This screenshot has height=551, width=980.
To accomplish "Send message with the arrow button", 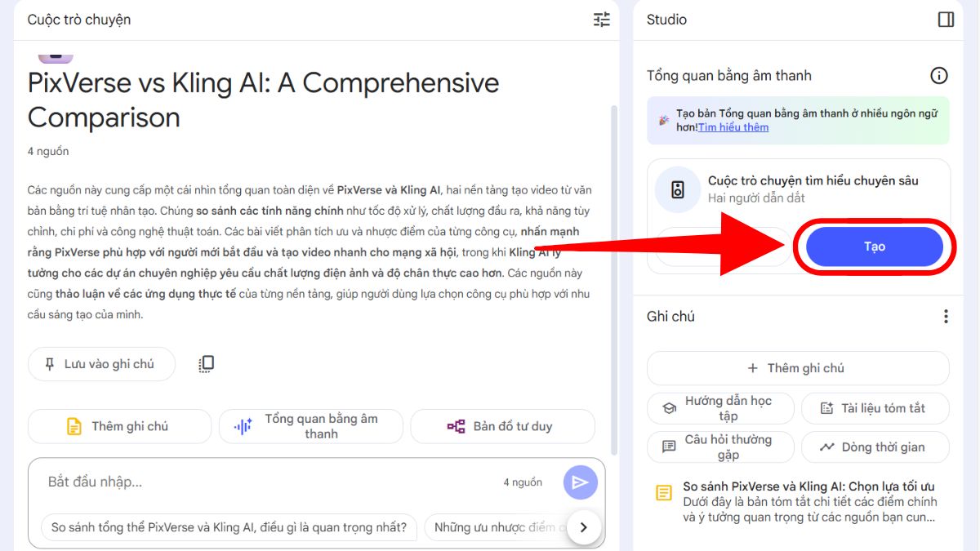I will tap(580, 482).
